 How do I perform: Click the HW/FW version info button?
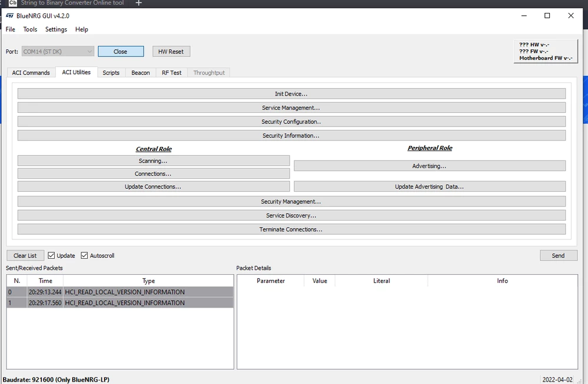(x=546, y=51)
